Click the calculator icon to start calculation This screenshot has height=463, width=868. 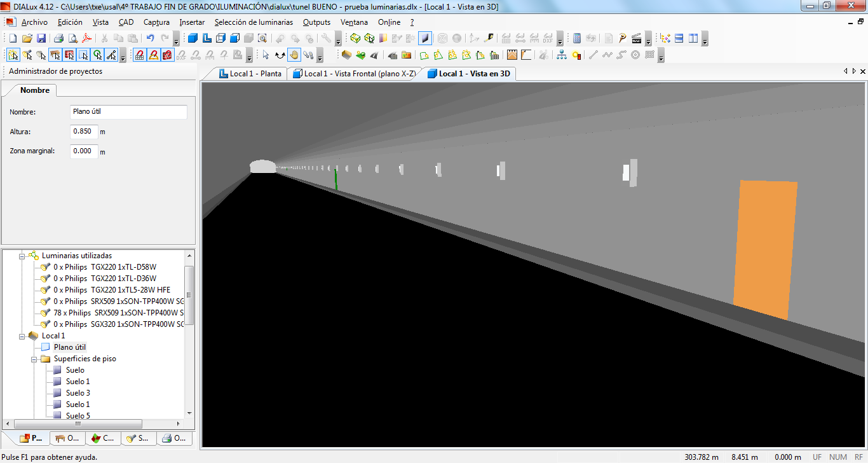(576, 39)
